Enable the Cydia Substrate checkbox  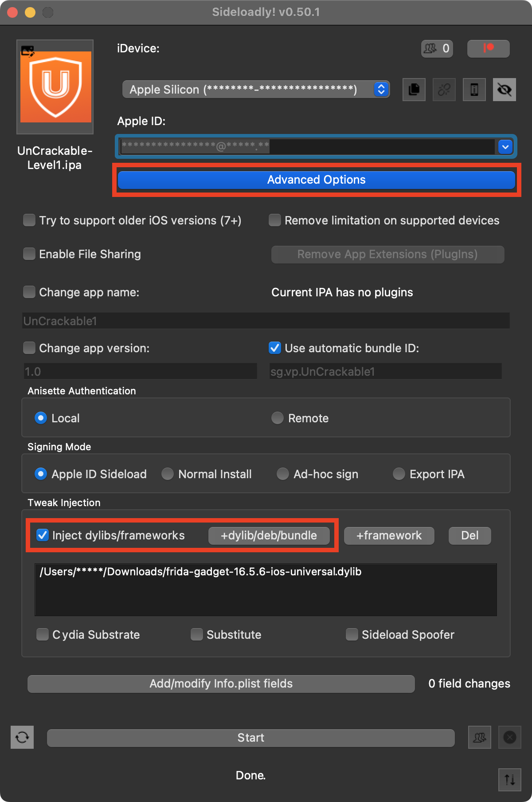[43, 635]
